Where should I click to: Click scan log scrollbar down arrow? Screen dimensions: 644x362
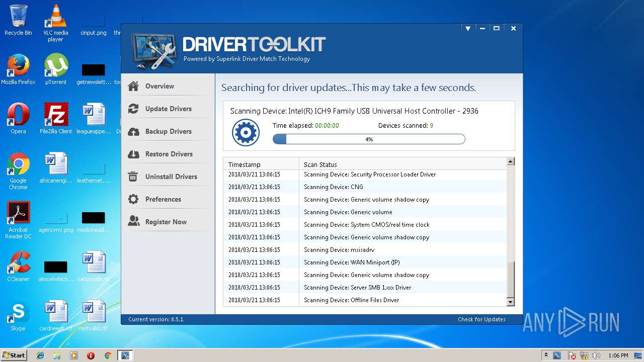click(511, 302)
